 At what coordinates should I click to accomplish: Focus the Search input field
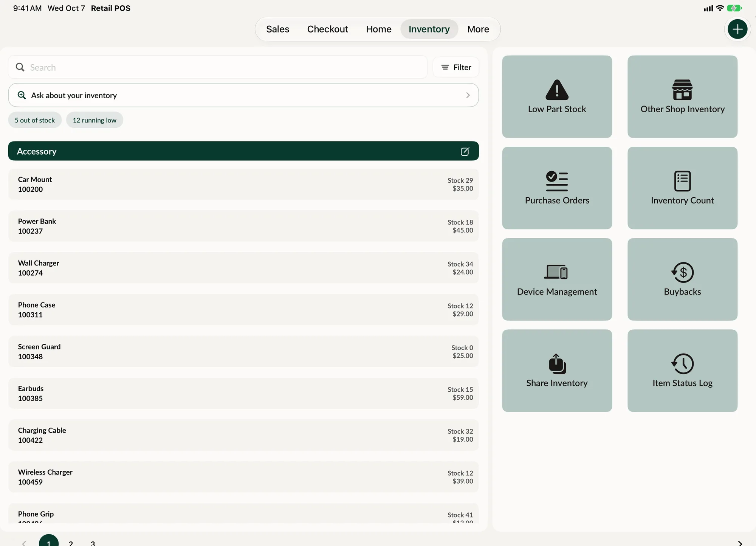pyautogui.click(x=218, y=67)
